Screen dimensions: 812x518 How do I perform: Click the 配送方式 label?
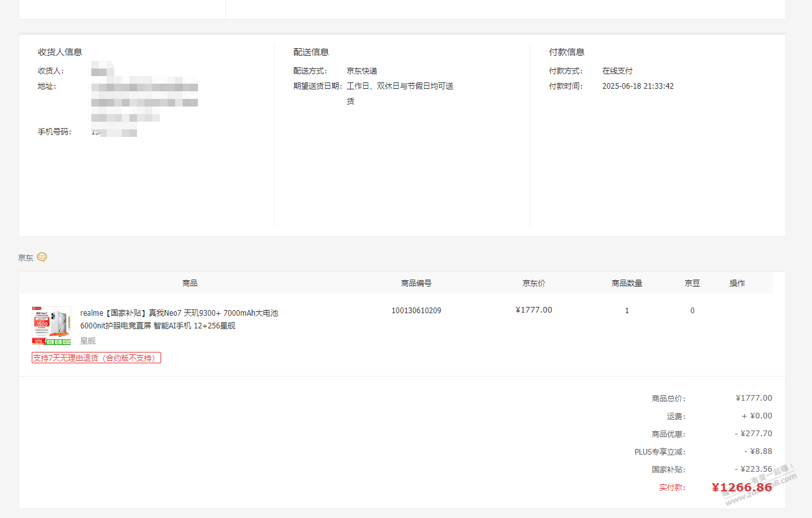(310, 71)
